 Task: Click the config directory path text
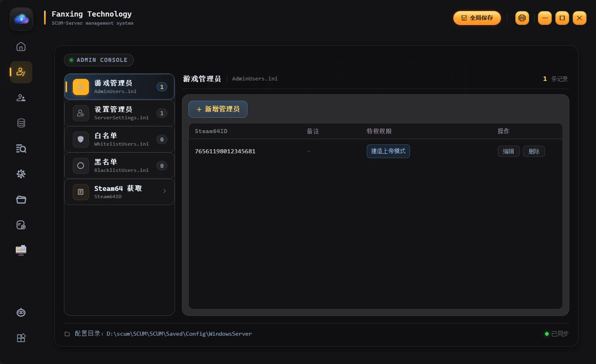(179, 334)
